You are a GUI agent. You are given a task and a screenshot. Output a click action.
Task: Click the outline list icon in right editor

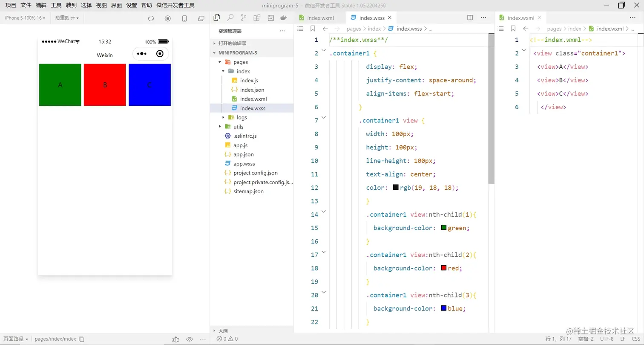pyautogui.click(x=501, y=29)
